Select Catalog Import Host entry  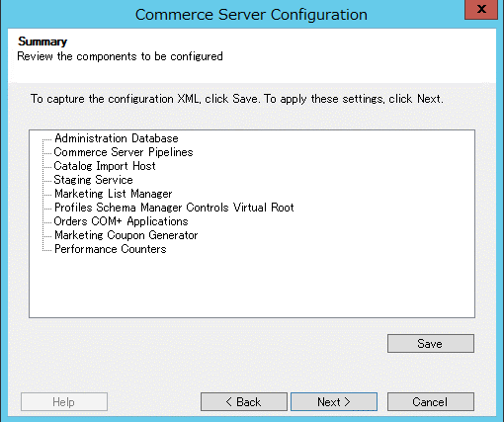105,166
